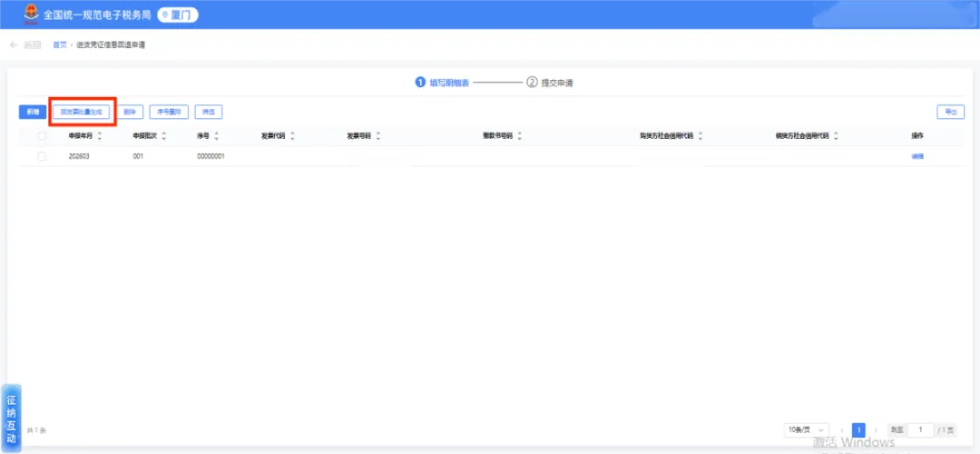Sort by the 销货方社会信用代码 column arrows

click(x=836, y=136)
